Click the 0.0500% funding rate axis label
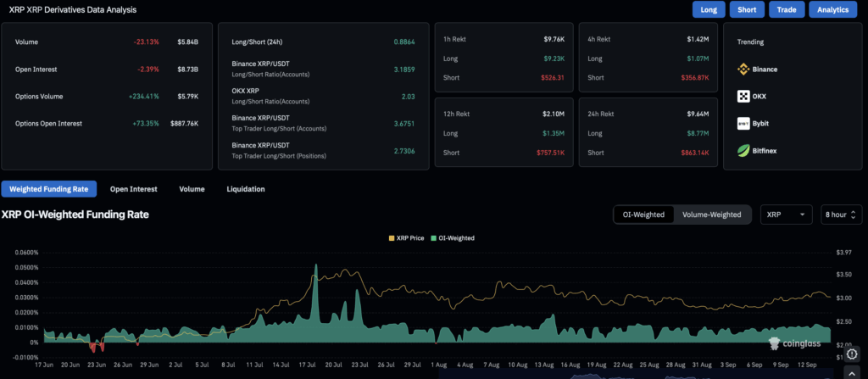Viewport: 868px width, 379px height. click(26, 268)
